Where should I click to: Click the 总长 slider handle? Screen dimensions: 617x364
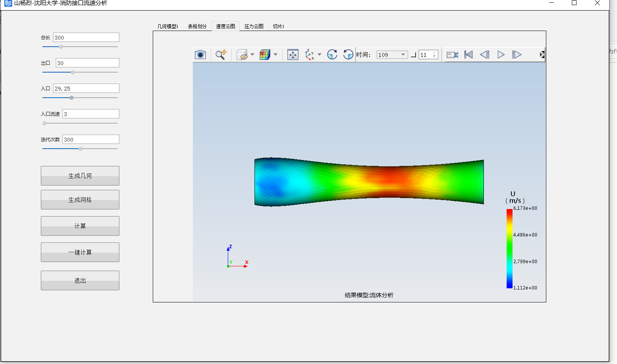pos(61,47)
